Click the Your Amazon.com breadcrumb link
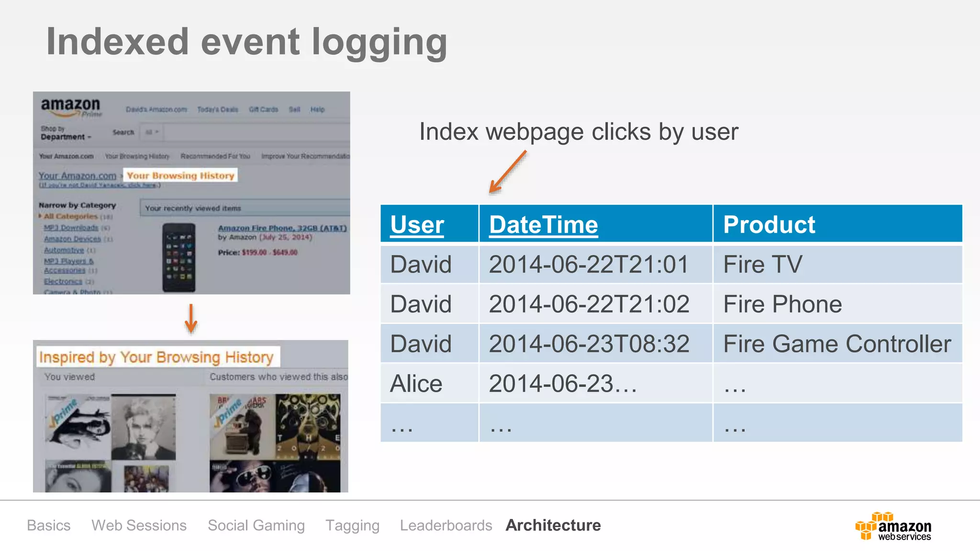The width and height of the screenshot is (980, 551). (78, 176)
